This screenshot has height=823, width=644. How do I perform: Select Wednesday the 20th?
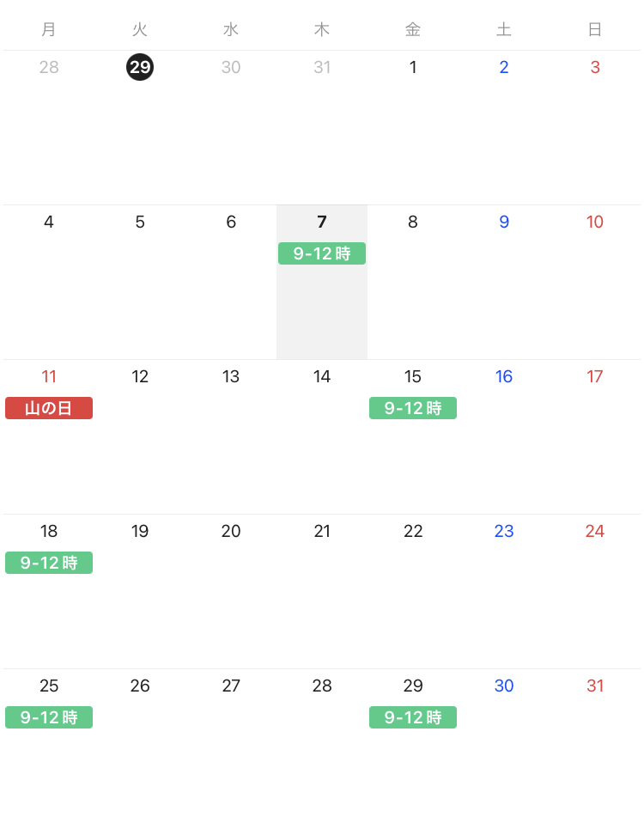[231, 531]
